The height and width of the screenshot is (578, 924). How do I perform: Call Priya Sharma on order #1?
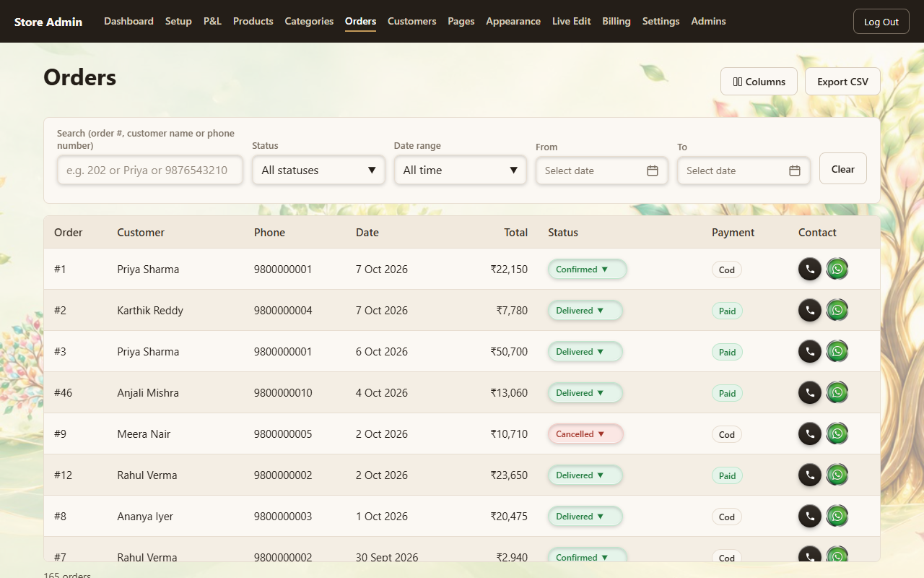pos(810,269)
